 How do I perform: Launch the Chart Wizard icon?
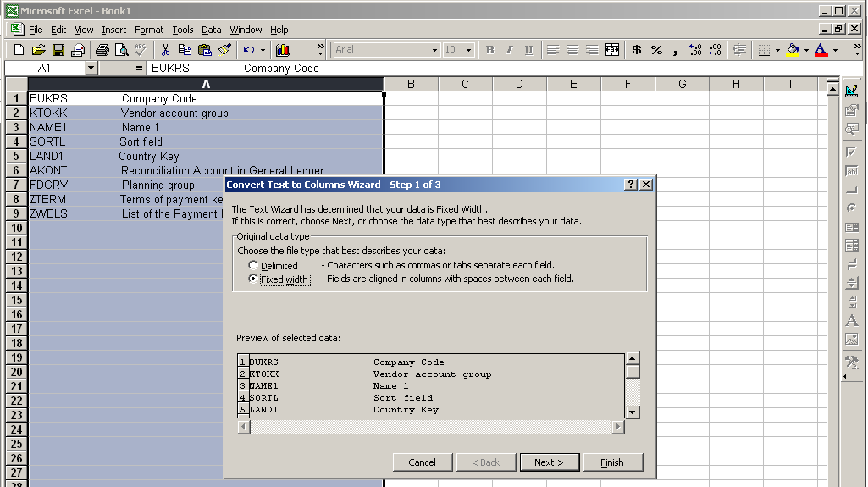click(282, 50)
